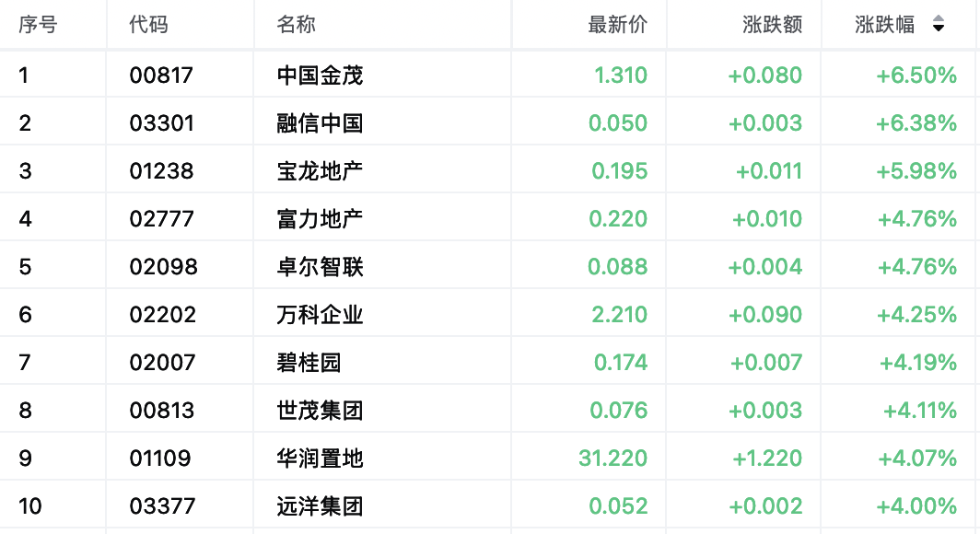The image size is (980, 534).
Task: Select stock code 01238
Action: click(162, 171)
